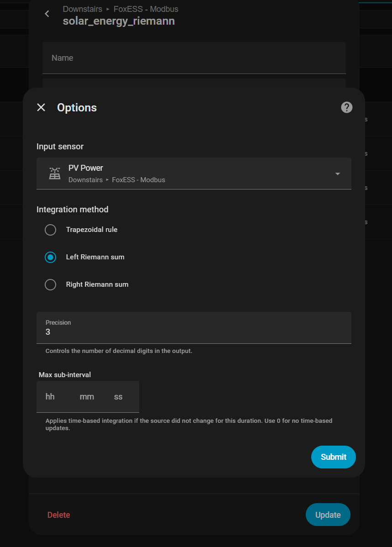Select the Trapezoidal rule radio button
Screen dimensions: 392x547
pos(50,230)
